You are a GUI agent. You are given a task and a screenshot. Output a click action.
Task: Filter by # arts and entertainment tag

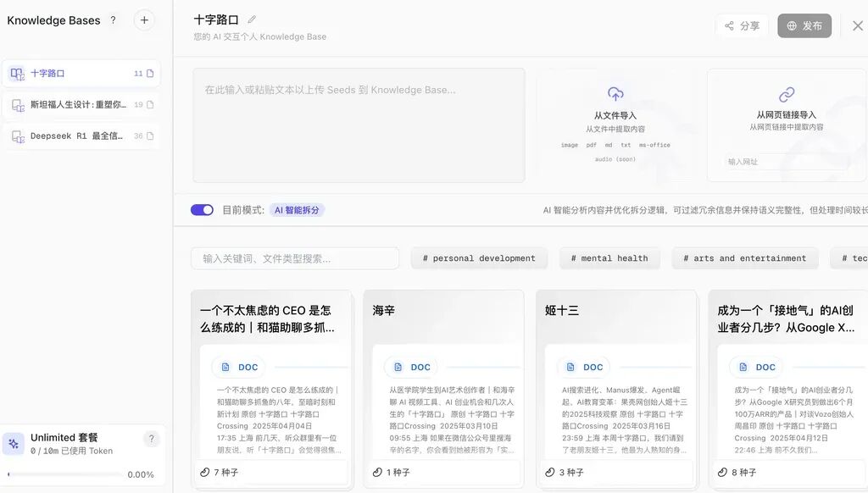[x=744, y=258]
